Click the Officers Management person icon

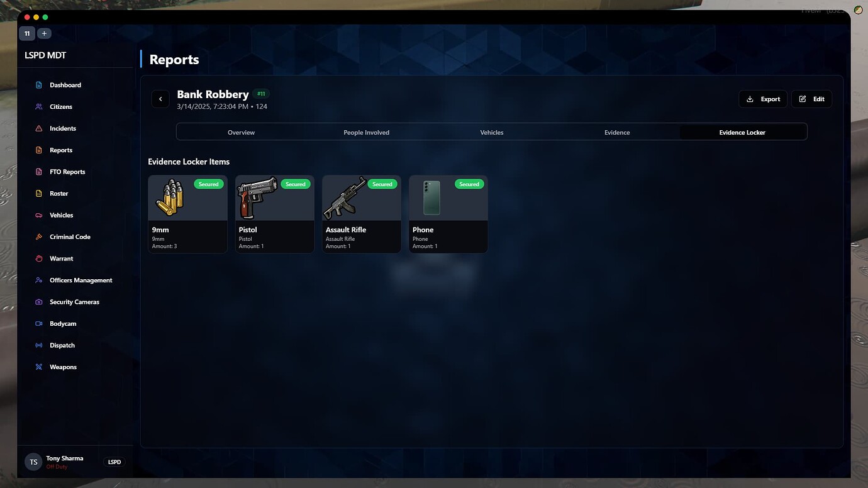tap(39, 280)
